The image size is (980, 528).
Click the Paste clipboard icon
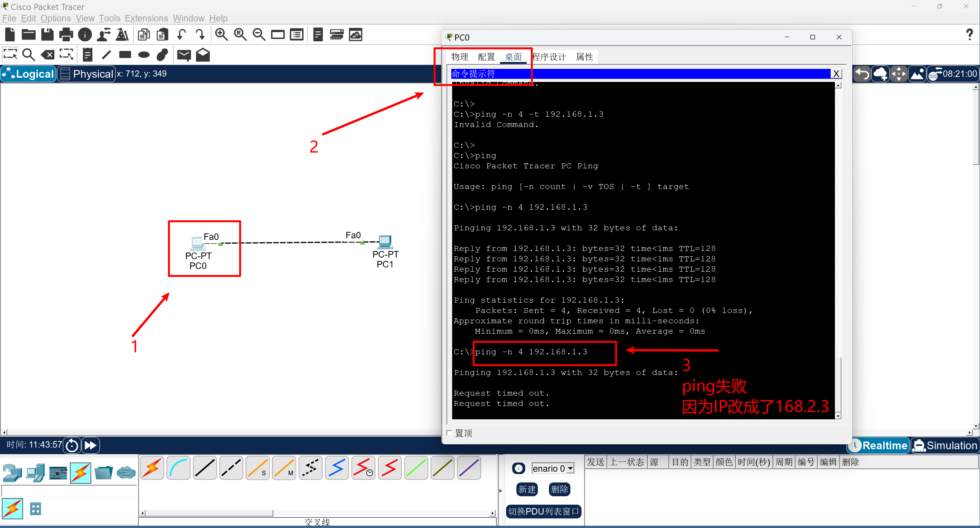click(163, 35)
